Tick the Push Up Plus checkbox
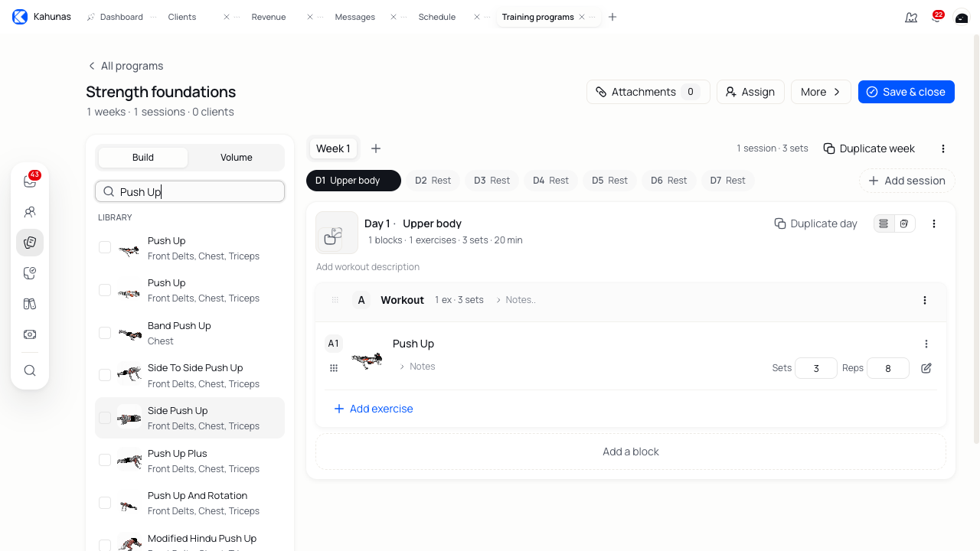 pyautogui.click(x=105, y=460)
